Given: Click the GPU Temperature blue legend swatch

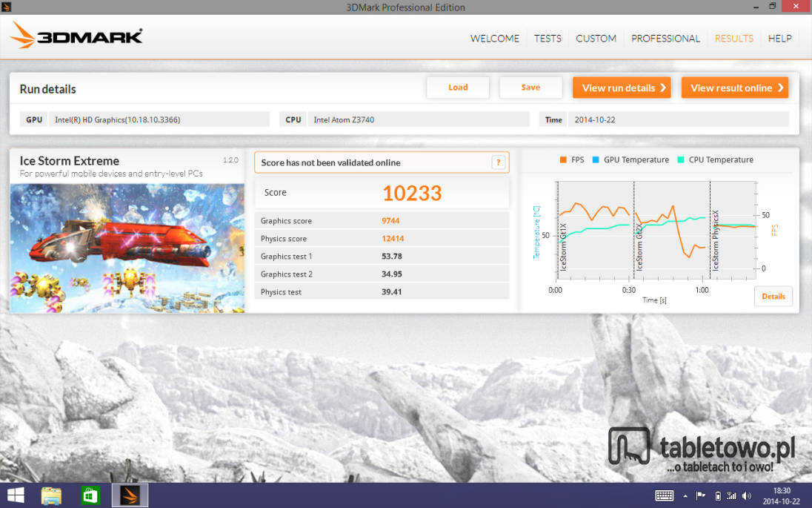Looking at the screenshot, I should click(x=596, y=159).
